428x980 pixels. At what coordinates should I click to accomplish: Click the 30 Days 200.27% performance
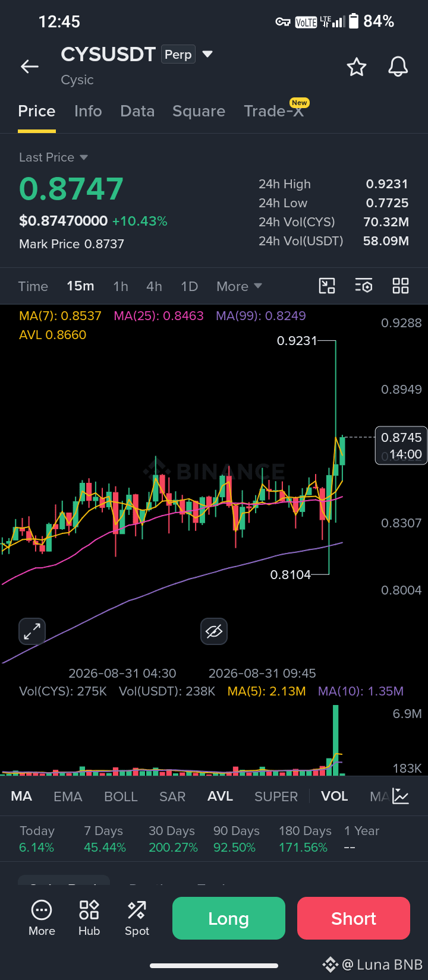coord(173,839)
